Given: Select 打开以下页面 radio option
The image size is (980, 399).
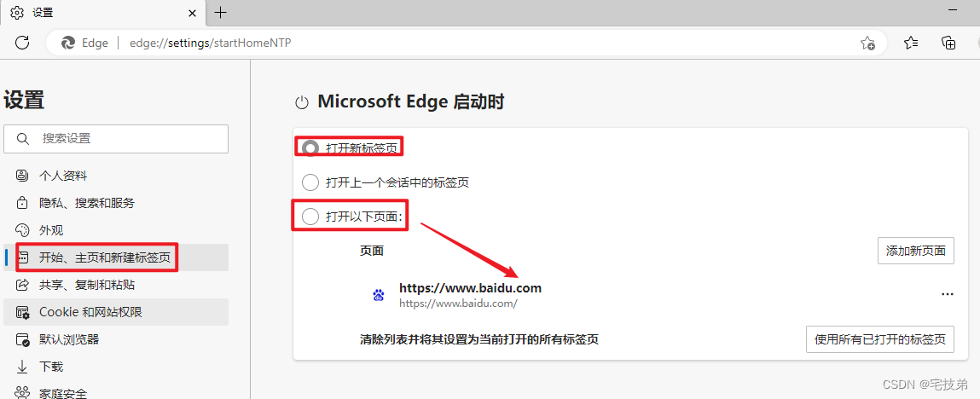Looking at the screenshot, I should (x=310, y=217).
